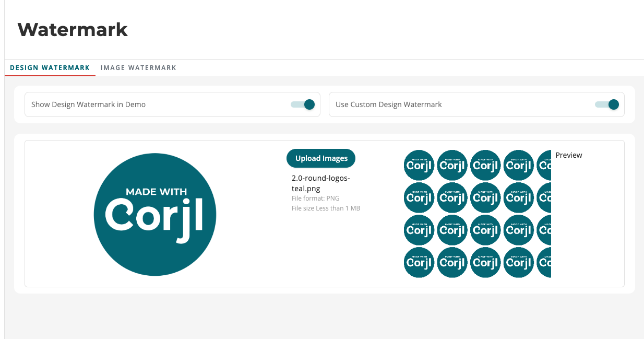
Task: Click the Watermark page heading
Action: coord(73,29)
